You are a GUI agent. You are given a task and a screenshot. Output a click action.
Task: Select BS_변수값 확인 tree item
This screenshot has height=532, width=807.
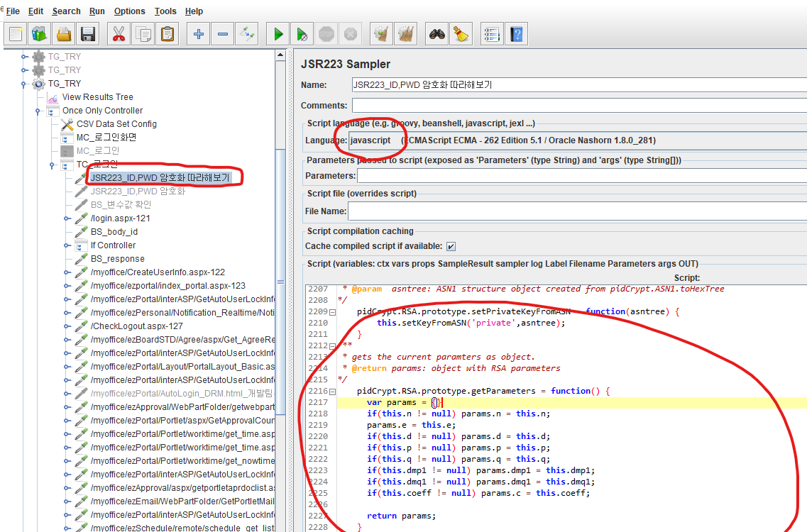point(121,205)
